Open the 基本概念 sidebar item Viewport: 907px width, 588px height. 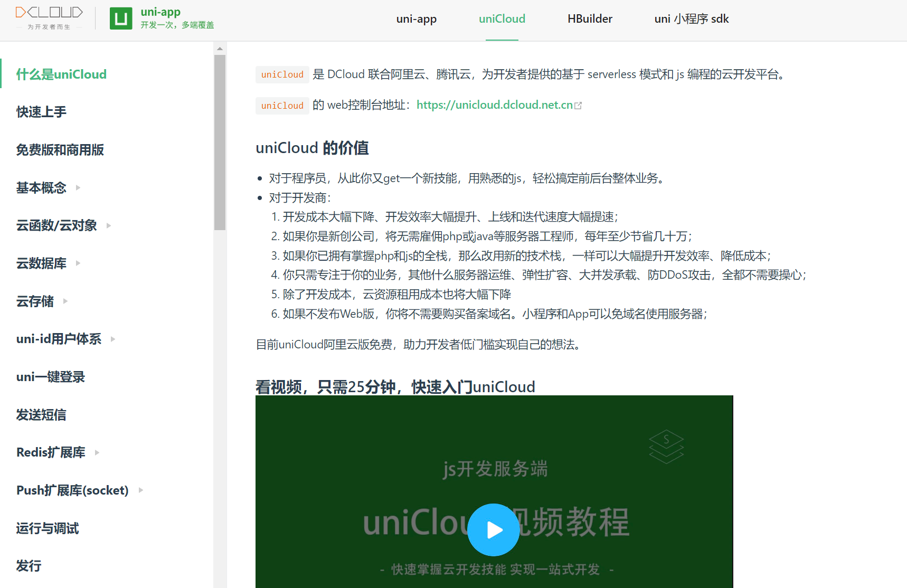[41, 188]
